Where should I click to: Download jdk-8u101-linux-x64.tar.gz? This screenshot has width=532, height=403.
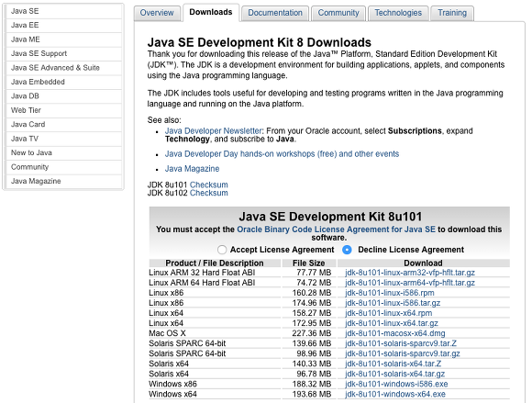pos(392,323)
